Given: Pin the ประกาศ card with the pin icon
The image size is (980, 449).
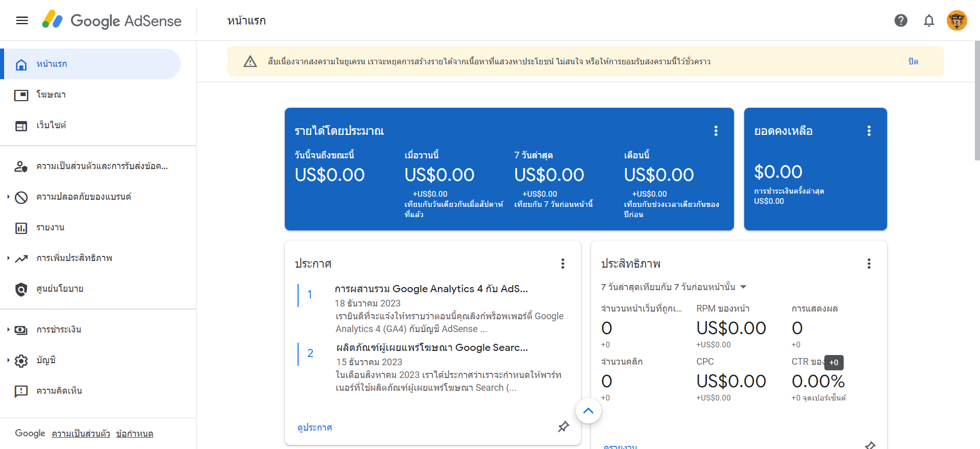Looking at the screenshot, I should click(x=563, y=427).
